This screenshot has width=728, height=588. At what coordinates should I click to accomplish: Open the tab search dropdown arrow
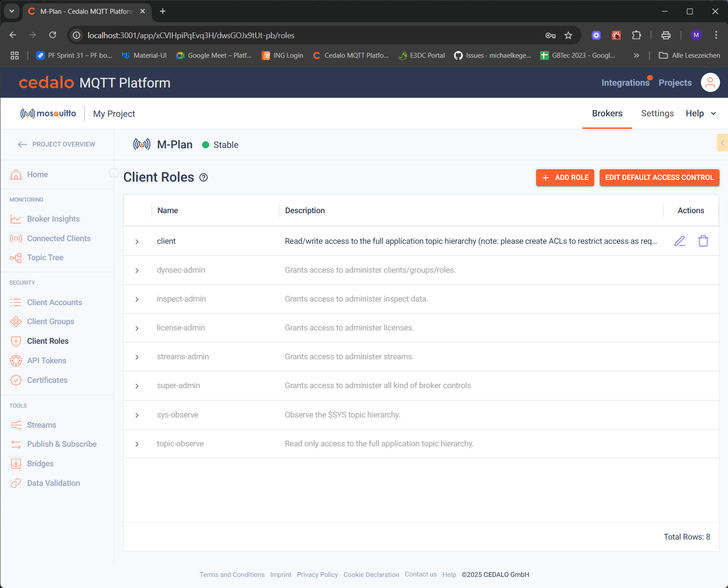point(12,11)
